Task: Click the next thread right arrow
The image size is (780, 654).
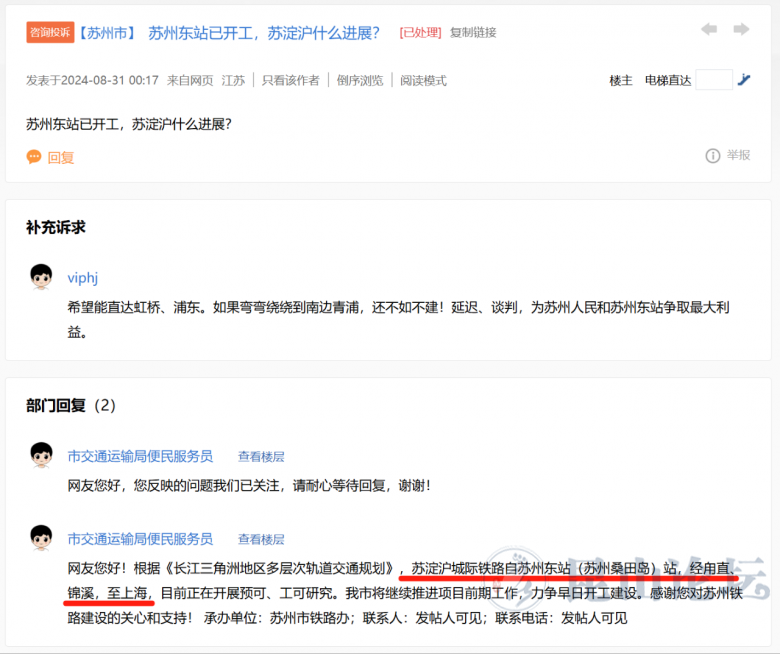Action: pos(741,30)
